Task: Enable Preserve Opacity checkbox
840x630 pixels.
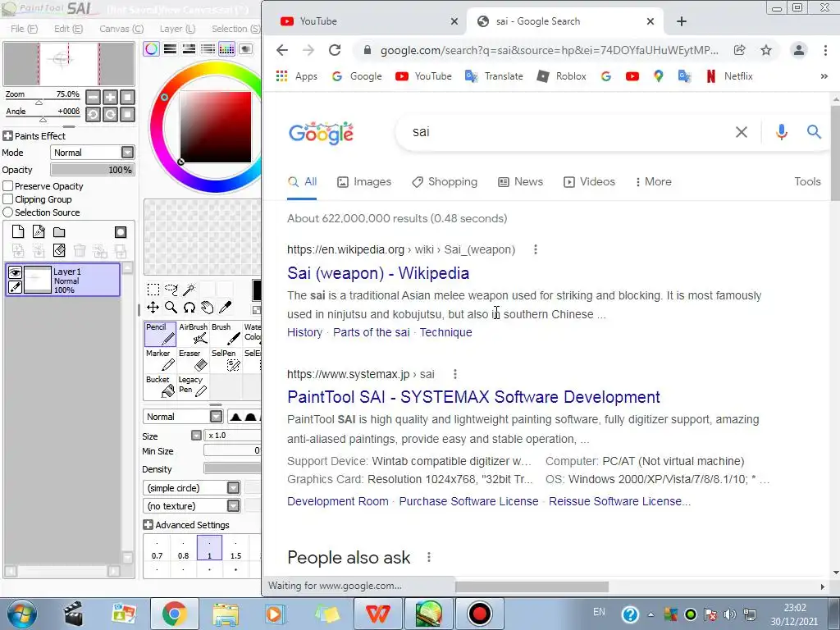Action: tap(8, 186)
